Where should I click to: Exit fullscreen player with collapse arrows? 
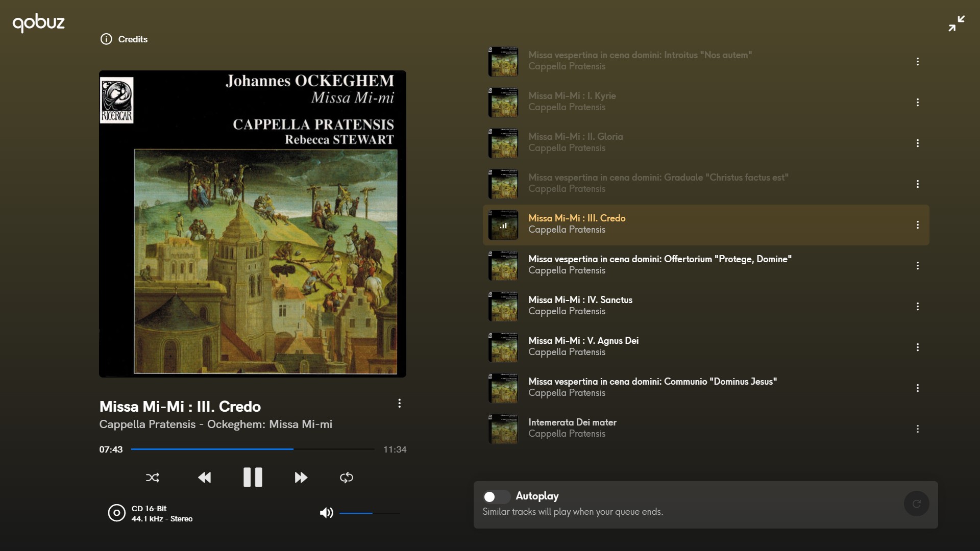(957, 23)
